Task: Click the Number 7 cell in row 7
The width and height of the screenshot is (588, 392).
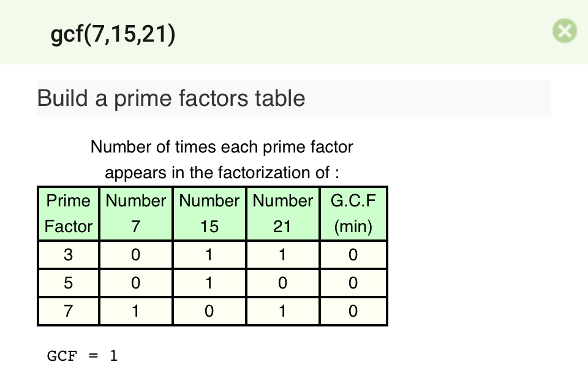Action: point(136,311)
